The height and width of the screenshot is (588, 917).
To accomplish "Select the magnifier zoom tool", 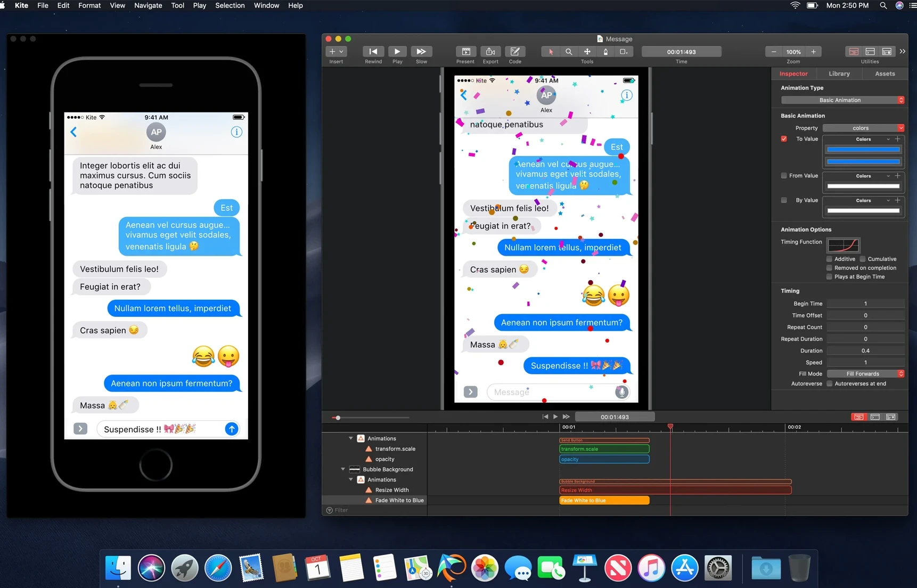I will tap(569, 52).
